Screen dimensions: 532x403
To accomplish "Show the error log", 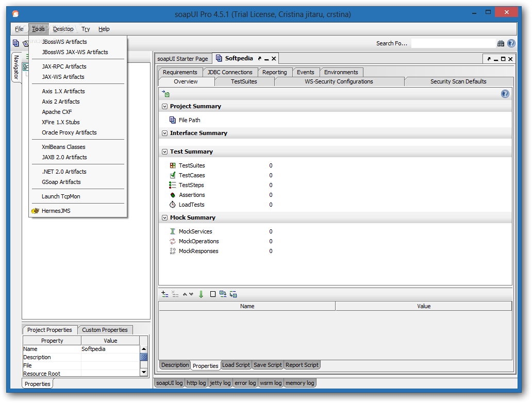I will (x=245, y=383).
